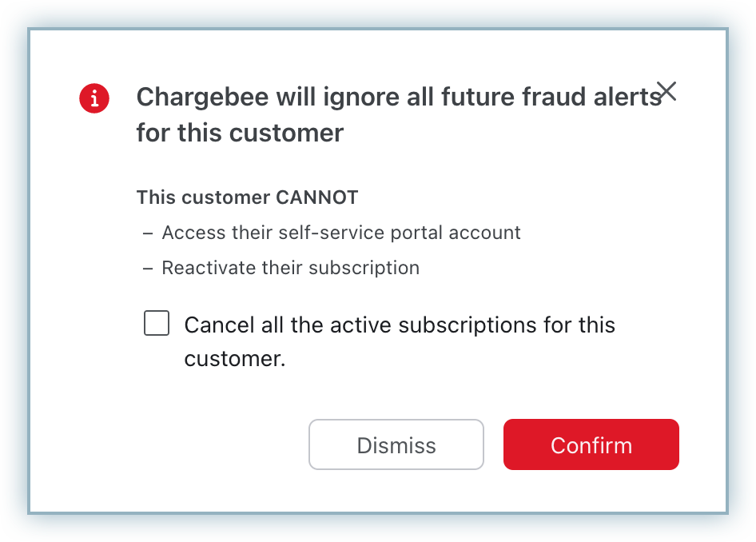Click the word 'customer.' ending the checkbox label
This screenshot has height=542, width=756.
(234, 359)
